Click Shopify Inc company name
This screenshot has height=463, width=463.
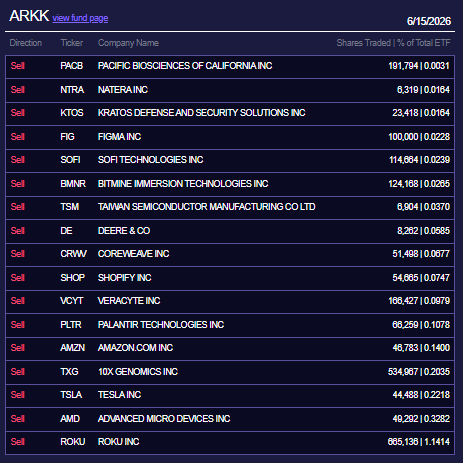tap(124, 278)
